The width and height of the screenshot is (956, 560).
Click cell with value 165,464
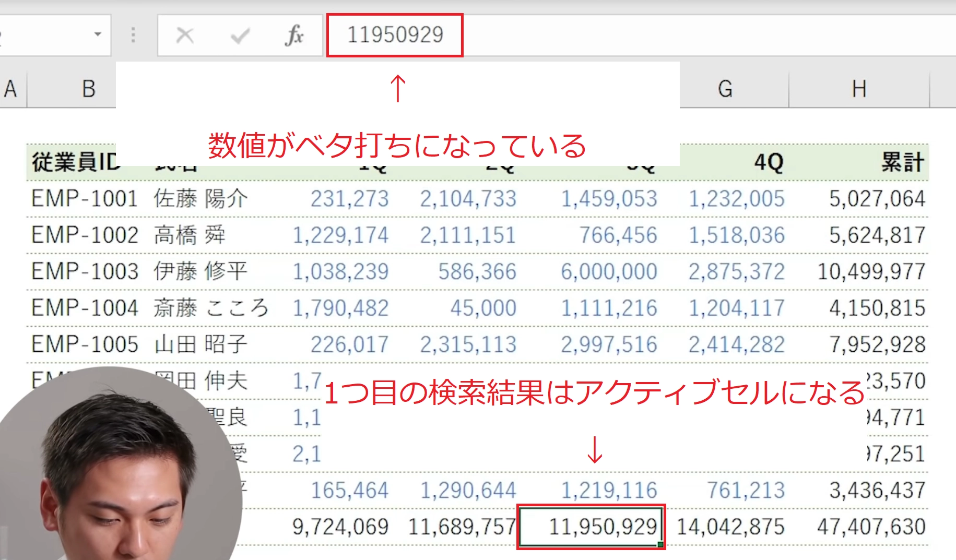tap(350, 490)
